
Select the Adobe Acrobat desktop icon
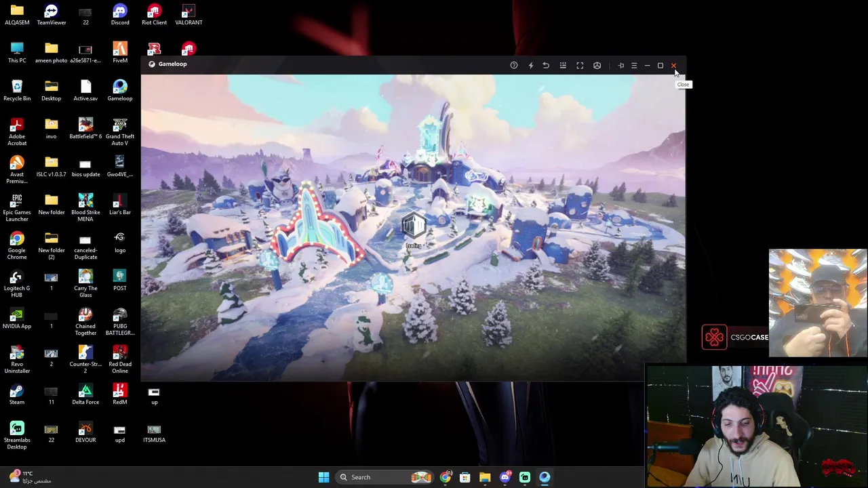click(17, 132)
